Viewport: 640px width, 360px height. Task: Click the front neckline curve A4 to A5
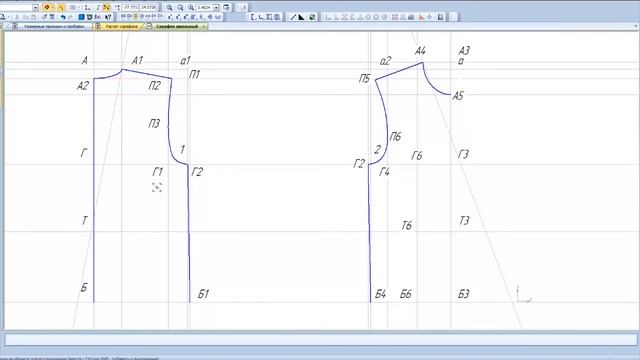432,84
